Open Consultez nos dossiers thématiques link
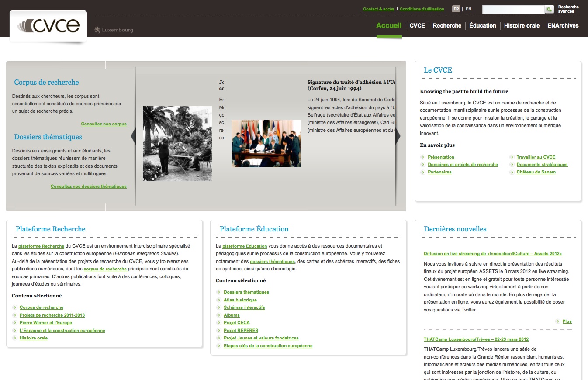 point(88,187)
